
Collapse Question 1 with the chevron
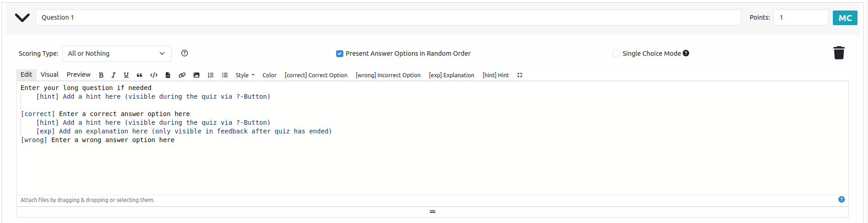pos(22,18)
